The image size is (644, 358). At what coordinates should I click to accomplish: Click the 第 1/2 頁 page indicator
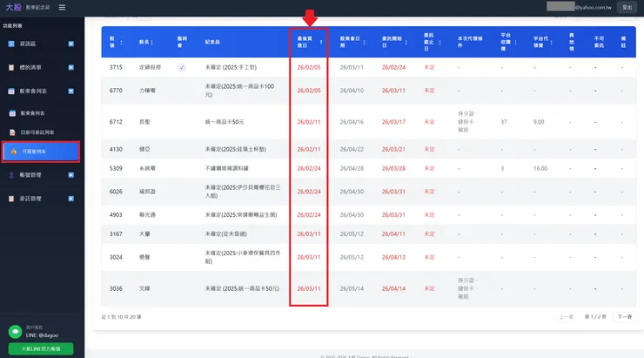(x=595, y=317)
